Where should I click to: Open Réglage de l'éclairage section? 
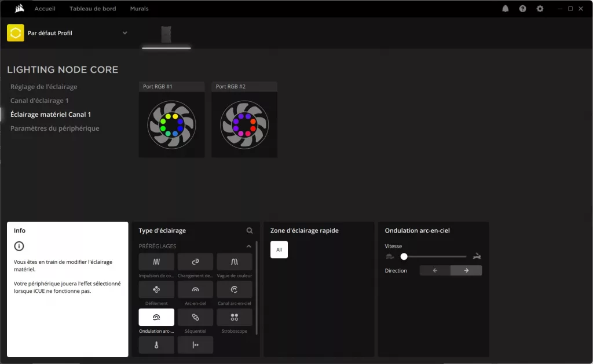pyautogui.click(x=44, y=87)
